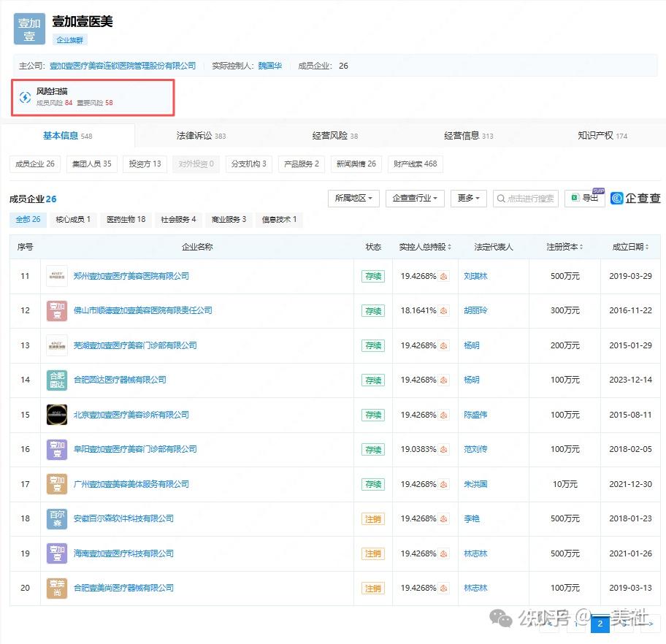Filter by 核心成员 1 category
This screenshot has height=644, width=666.
[x=73, y=220]
